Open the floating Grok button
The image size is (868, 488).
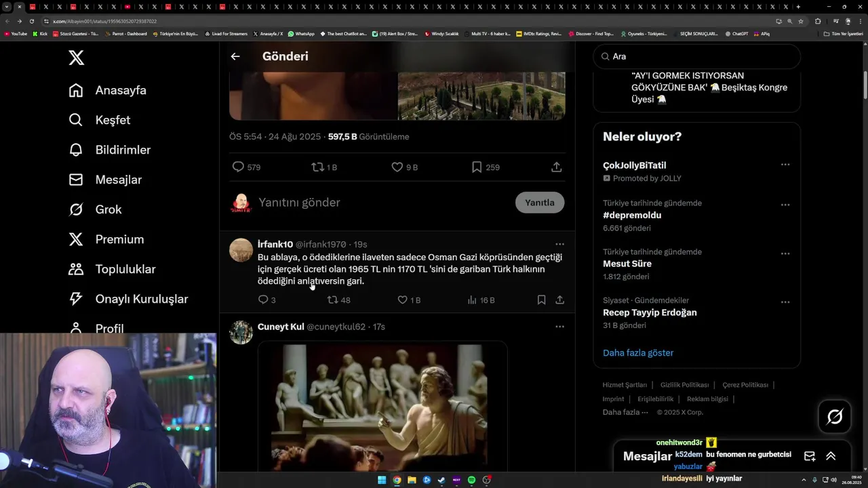[x=835, y=417]
